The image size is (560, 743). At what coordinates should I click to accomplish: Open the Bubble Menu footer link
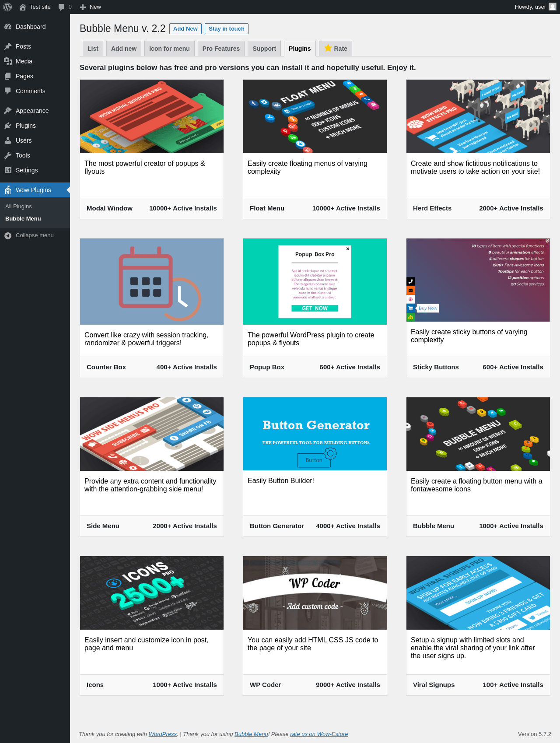coord(251,734)
